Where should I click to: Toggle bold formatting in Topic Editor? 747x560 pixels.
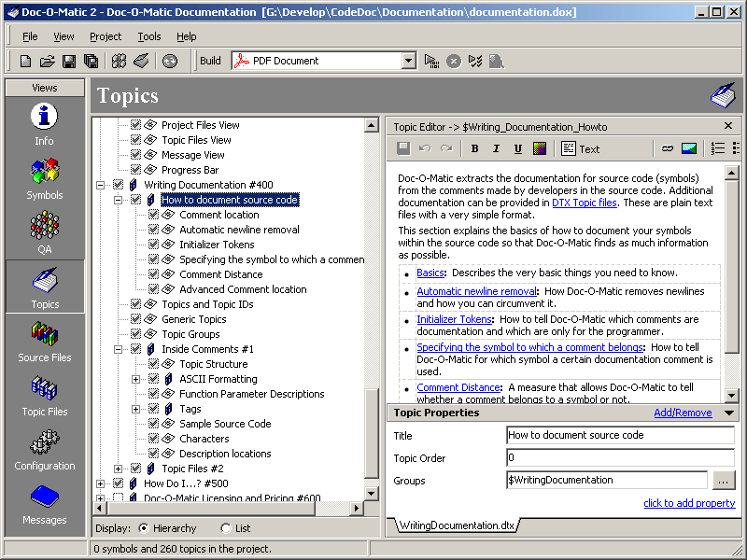[x=474, y=148]
